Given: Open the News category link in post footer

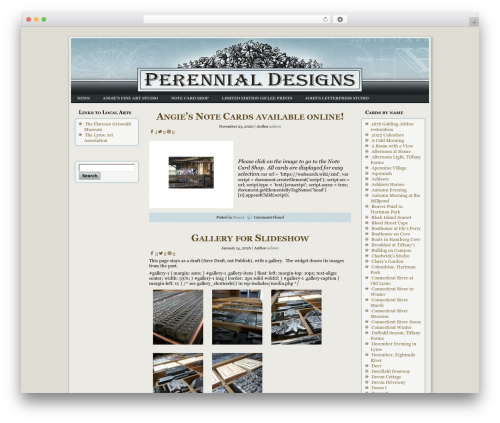Looking at the screenshot, I should [x=238, y=218].
